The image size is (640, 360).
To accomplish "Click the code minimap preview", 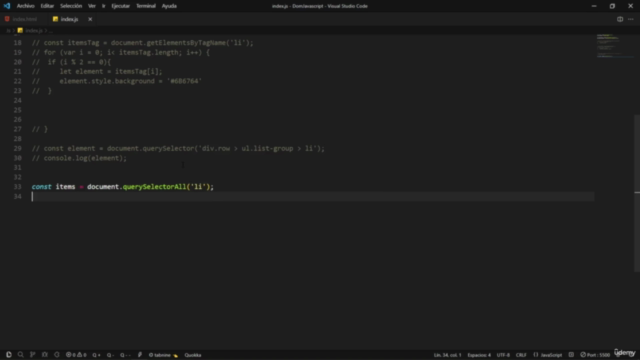I will pos(614,47).
